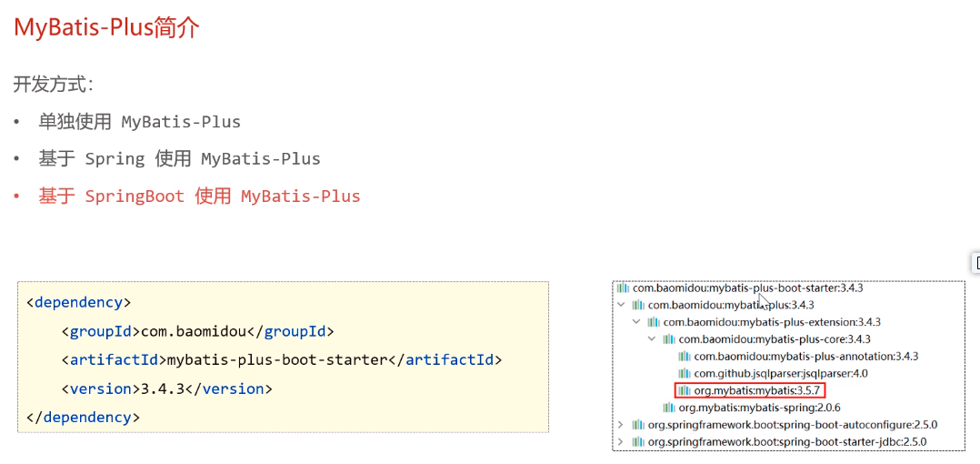
Task: Click the opening <dependency> tag line
Action: coord(79,303)
